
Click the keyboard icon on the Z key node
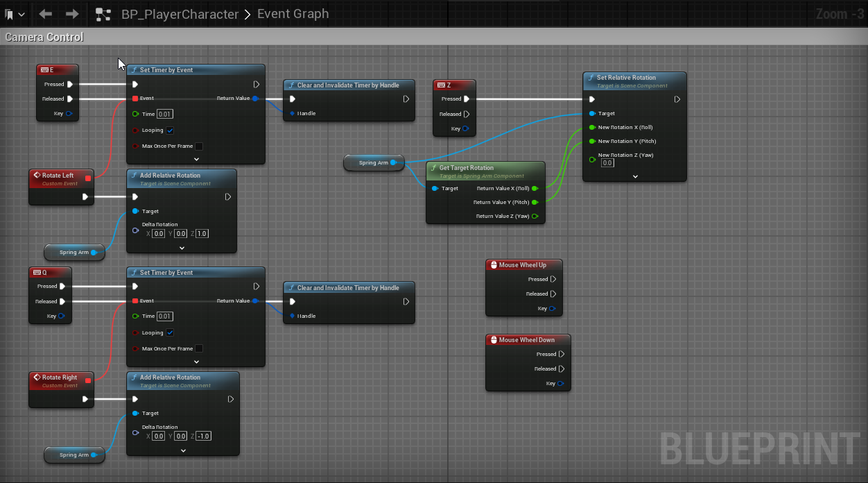tap(441, 85)
